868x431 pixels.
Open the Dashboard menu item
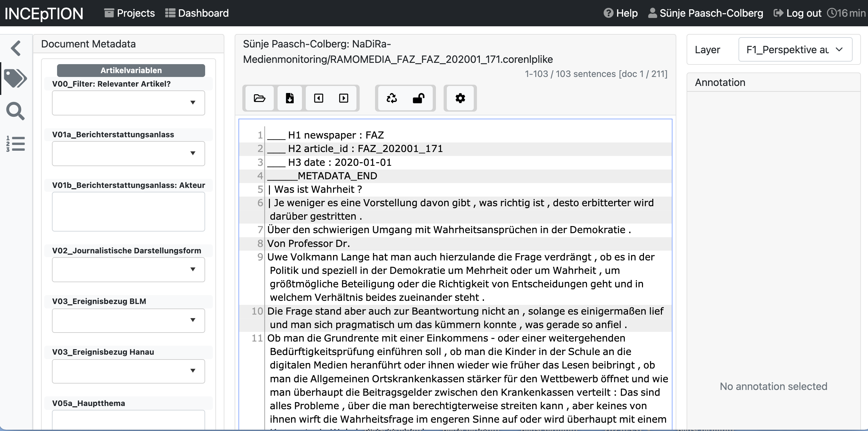197,13
